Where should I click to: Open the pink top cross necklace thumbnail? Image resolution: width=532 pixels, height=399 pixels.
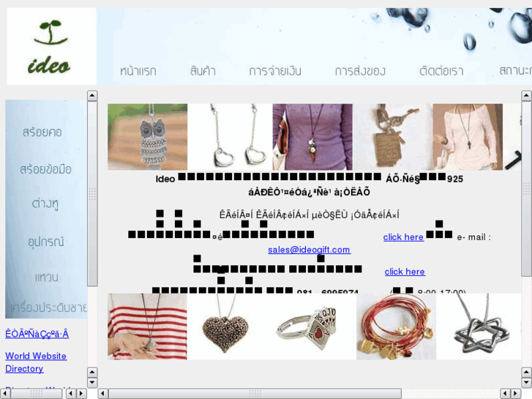(x=468, y=137)
